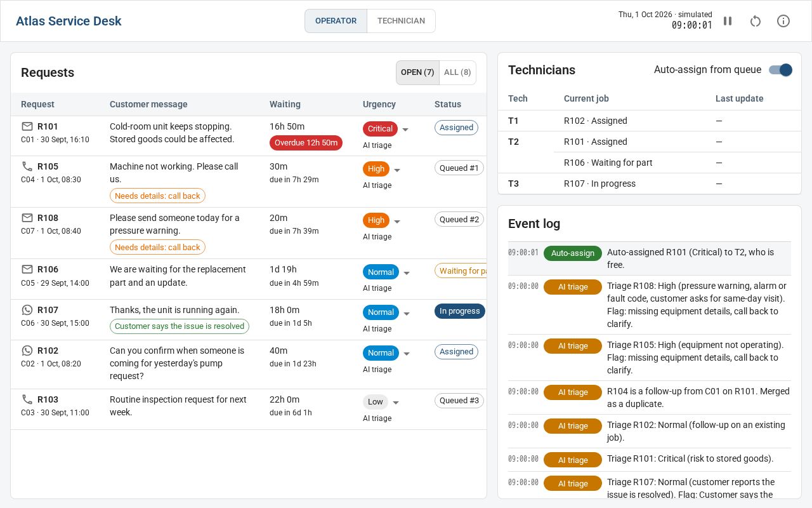
Task: Pause the simulated clock
Action: [x=728, y=21]
